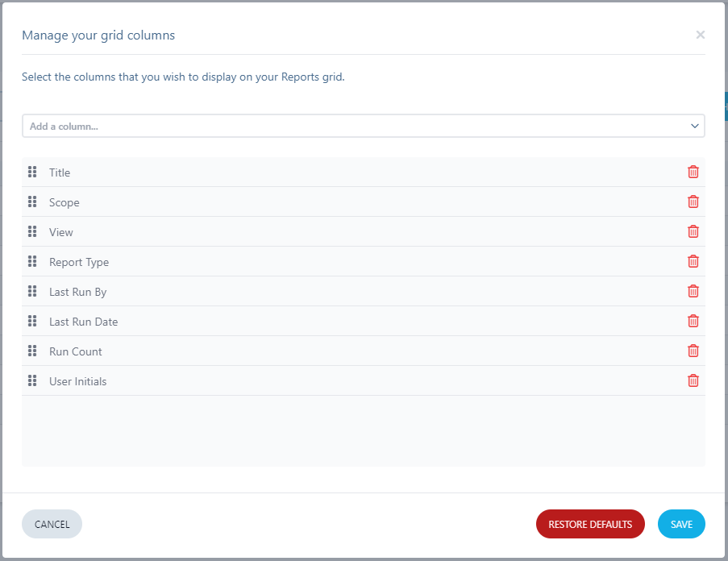
Task: Select Last Run Date drag handle
Action: pos(32,321)
